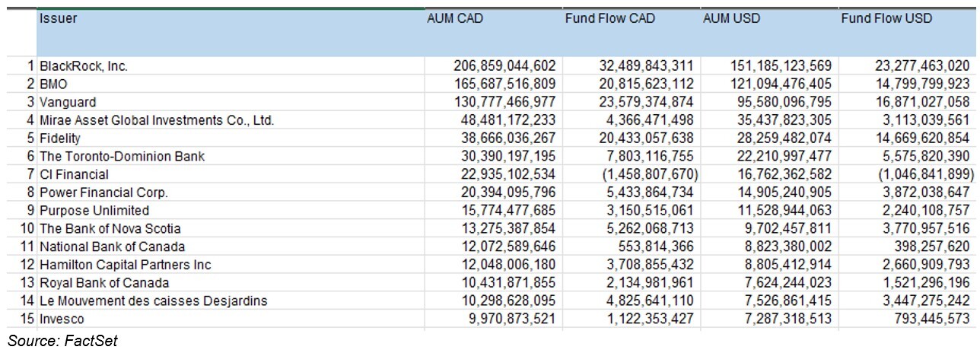The width and height of the screenshot is (980, 353).
Task: Select Mirae Asset Global Investments Co., Ltd. cell
Action: point(231,120)
